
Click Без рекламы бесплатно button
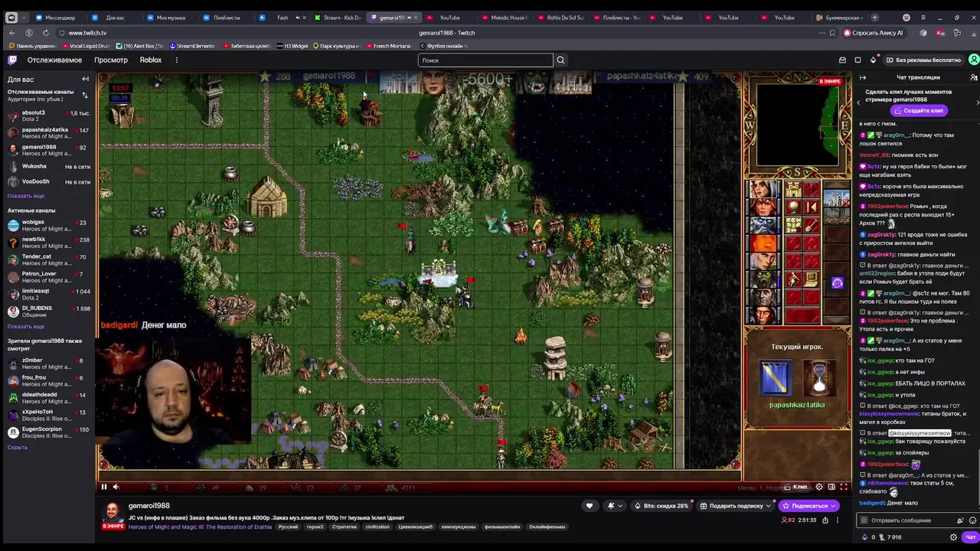923,60
